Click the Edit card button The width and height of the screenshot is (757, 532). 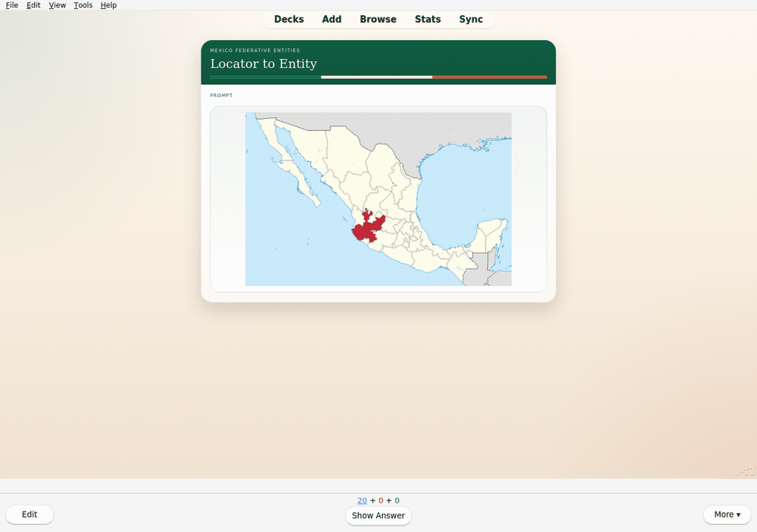pyautogui.click(x=30, y=514)
